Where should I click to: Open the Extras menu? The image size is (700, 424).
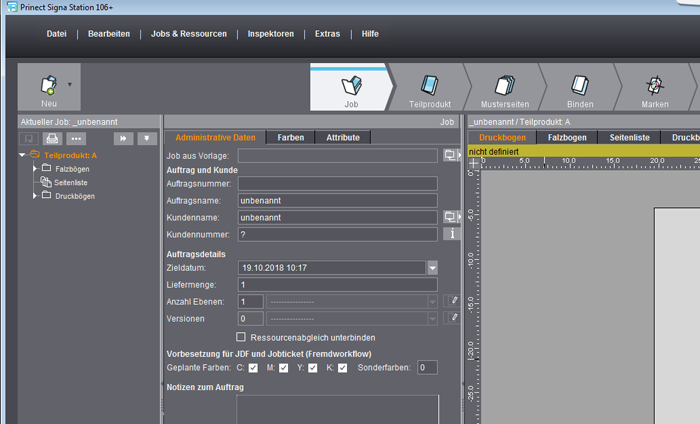point(327,34)
